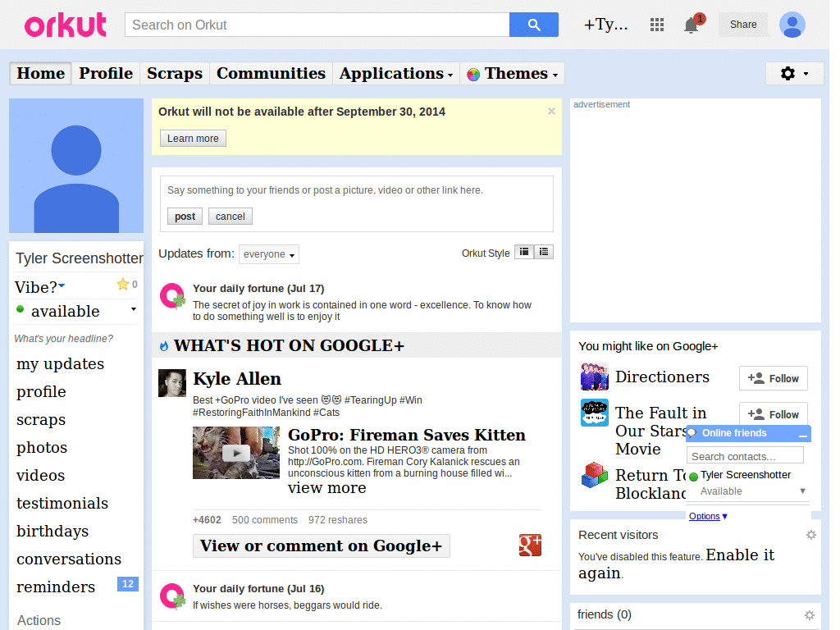Image resolution: width=840 pixels, height=630 pixels.
Task: Follow Directioners on Google+
Action: coord(773,378)
